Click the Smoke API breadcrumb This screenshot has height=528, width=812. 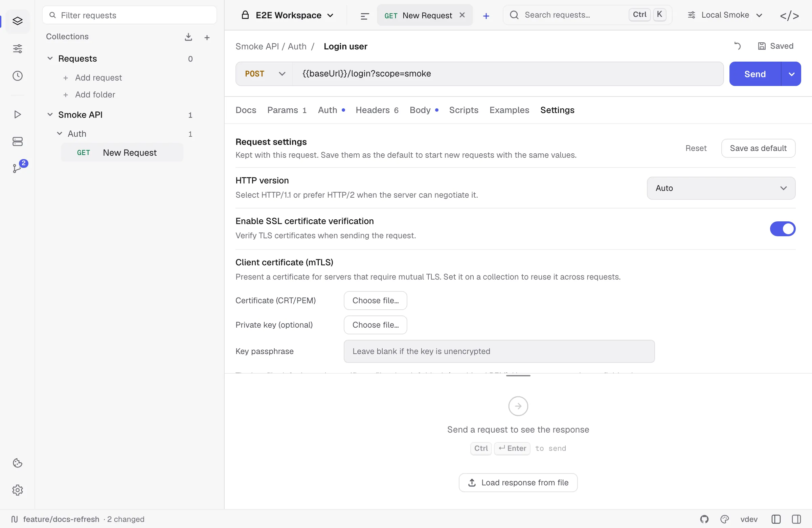(257, 46)
